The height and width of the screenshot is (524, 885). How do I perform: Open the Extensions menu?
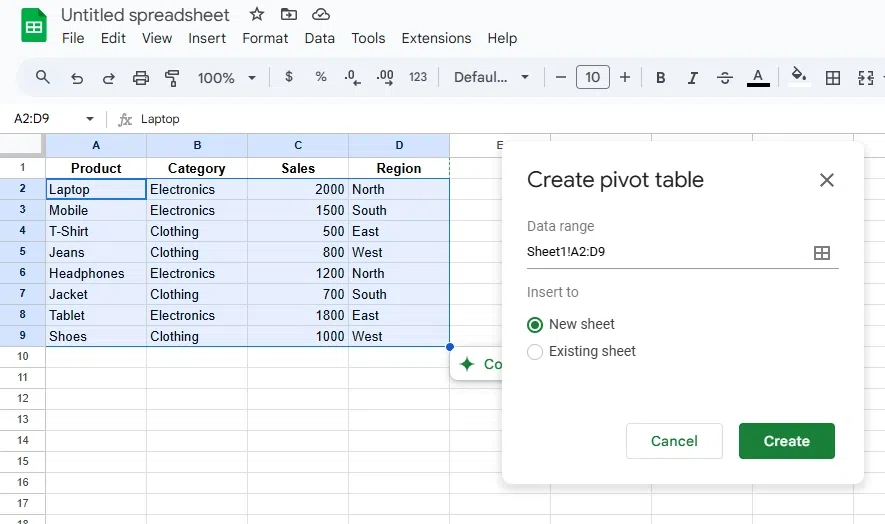[x=436, y=38]
